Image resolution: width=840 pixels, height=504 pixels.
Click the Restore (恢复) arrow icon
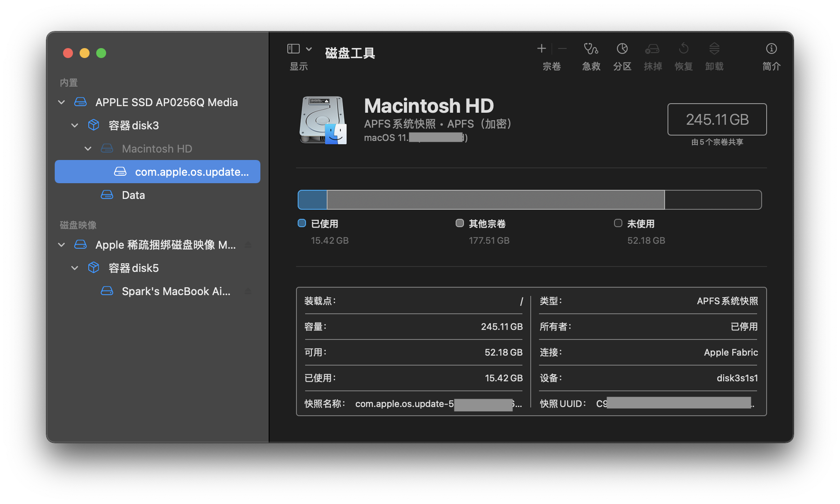coord(683,49)
